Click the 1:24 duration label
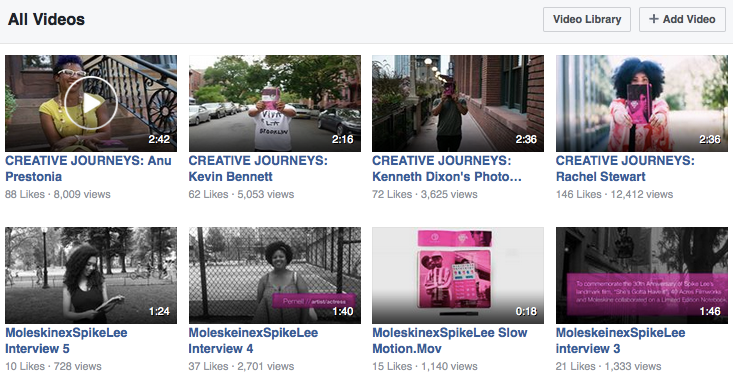Viewport: 733px width, 390px height. tap(159, 311)
